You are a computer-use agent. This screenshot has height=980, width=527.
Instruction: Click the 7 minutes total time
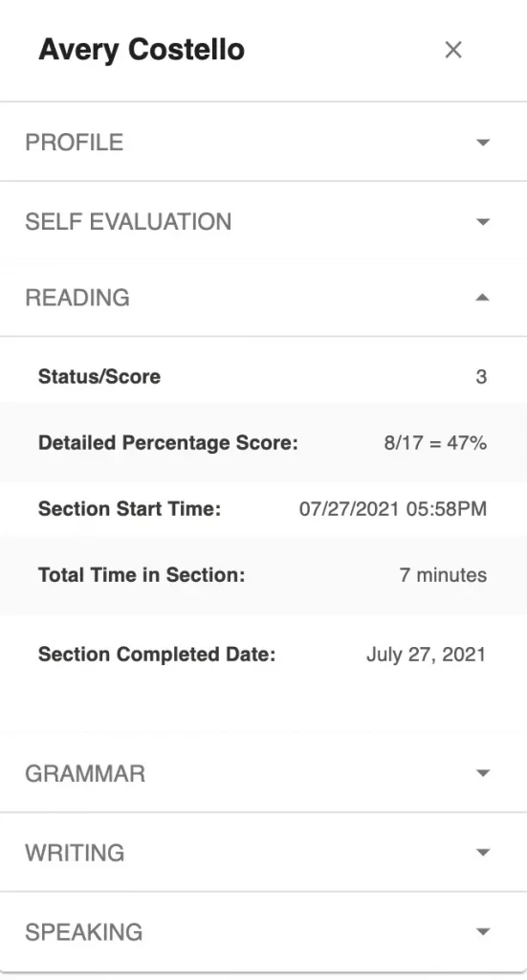tap(443, 575)
